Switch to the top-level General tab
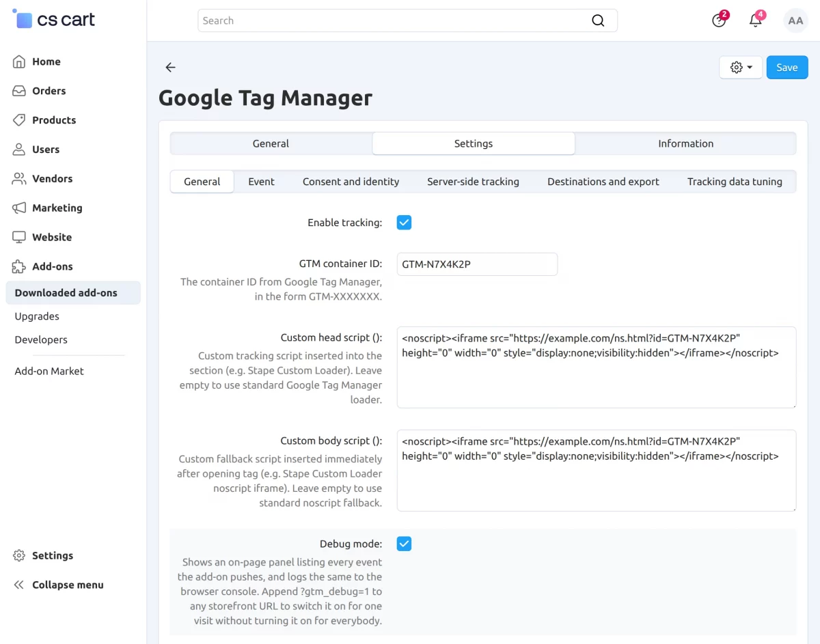The image size is (820, 644). pos(271,143)
